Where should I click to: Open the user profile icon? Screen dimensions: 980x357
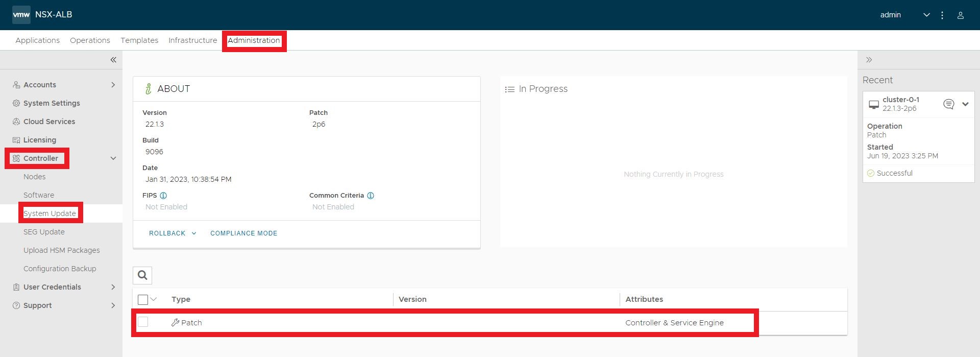960,15
